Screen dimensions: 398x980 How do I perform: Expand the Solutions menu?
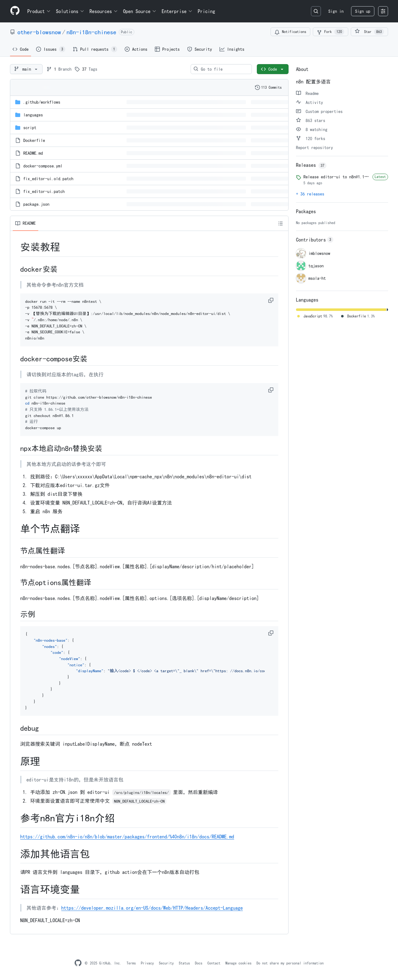(x=70, y=12)
